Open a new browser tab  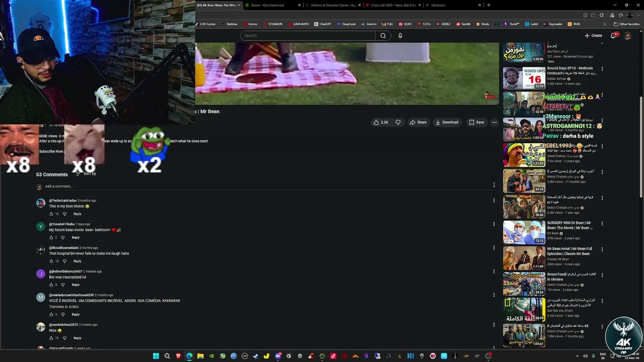point(489,5)
